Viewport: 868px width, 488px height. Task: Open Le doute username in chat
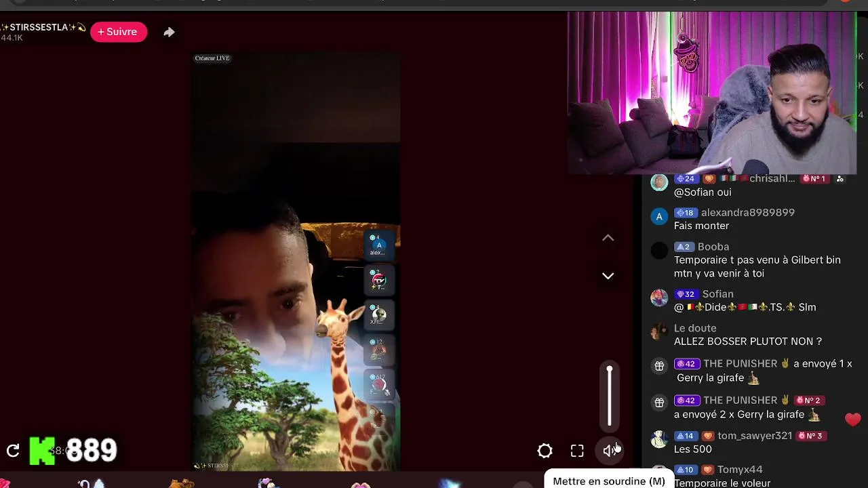(695, 328)
